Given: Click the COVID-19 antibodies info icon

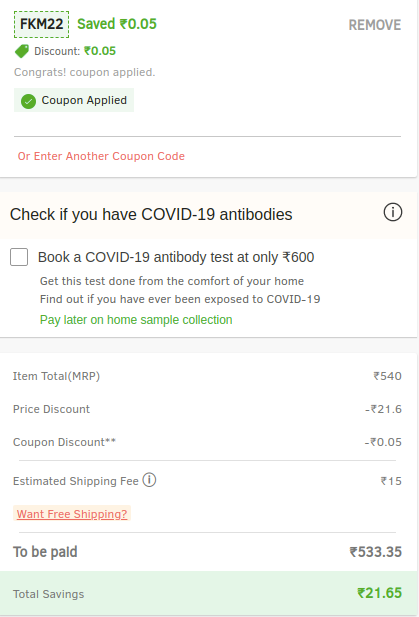Looking at the screenshot, I should point(393,212).
